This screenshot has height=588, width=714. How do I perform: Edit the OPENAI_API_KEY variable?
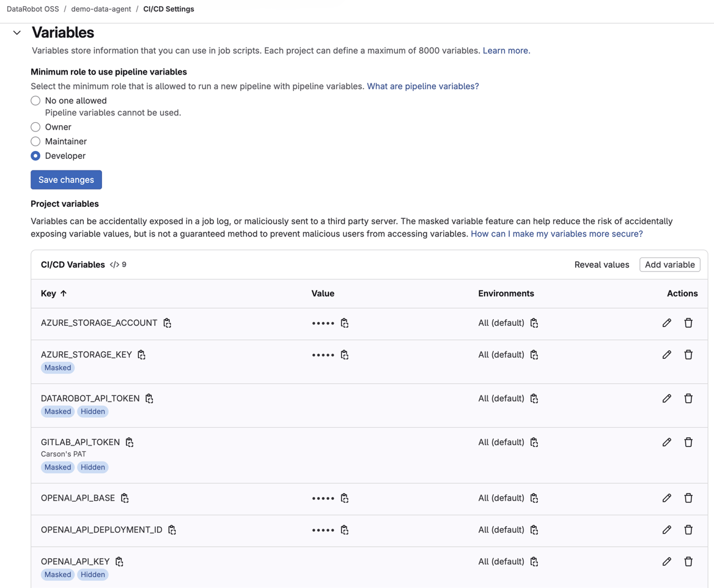(666, 562)
